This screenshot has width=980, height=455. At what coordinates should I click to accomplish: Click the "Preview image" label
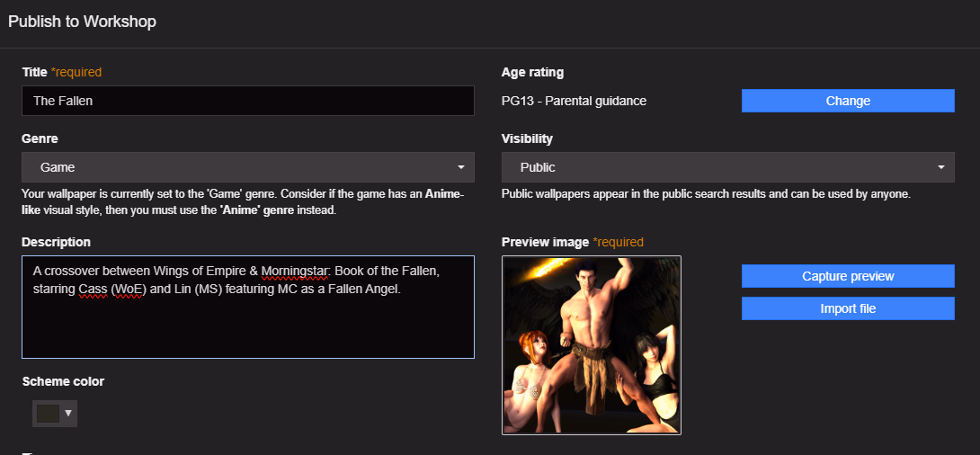click(x=544, y=242)
